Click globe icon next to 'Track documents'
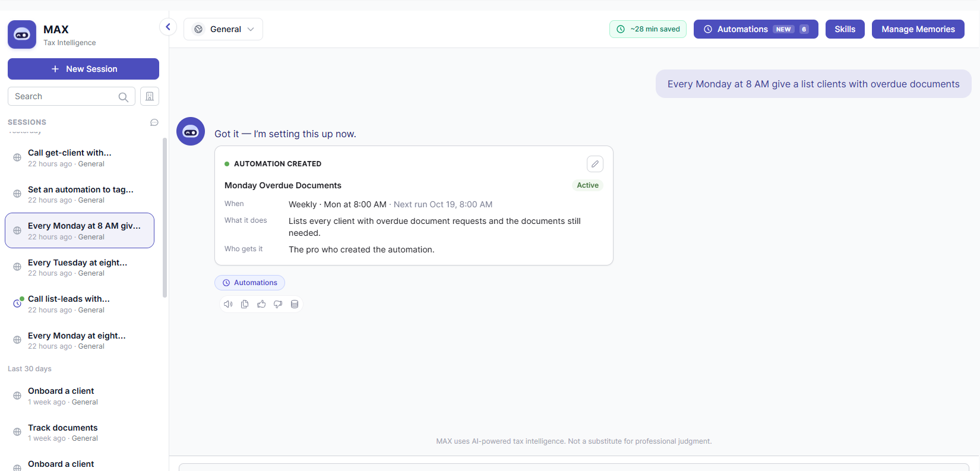Viewport: 980px width, 471px height. (17, 432)
